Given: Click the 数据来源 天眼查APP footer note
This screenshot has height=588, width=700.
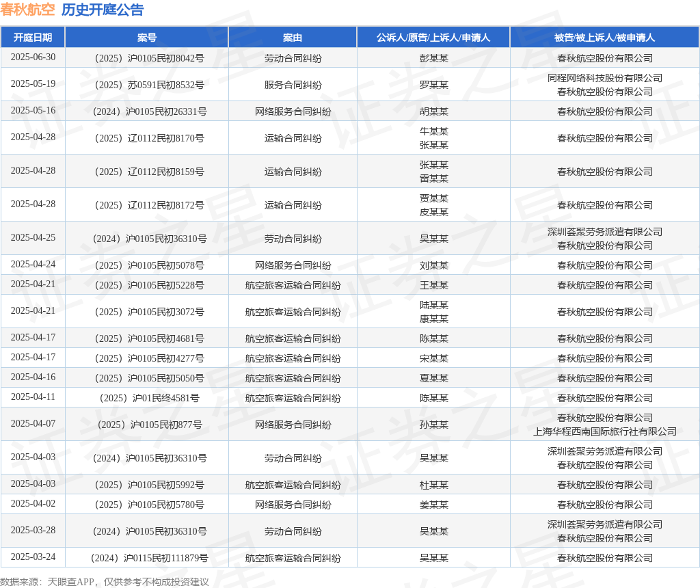Looking at the screenshot, I should 105,582.
